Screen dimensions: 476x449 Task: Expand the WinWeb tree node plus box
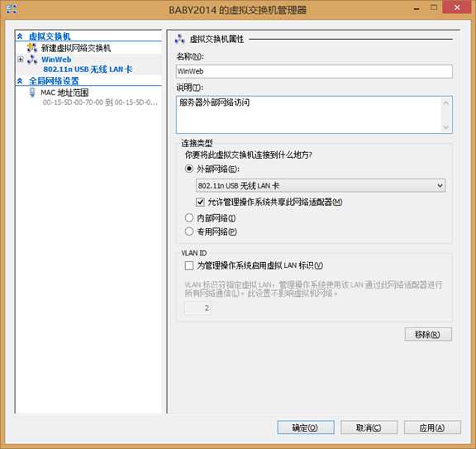pos(21,60)
